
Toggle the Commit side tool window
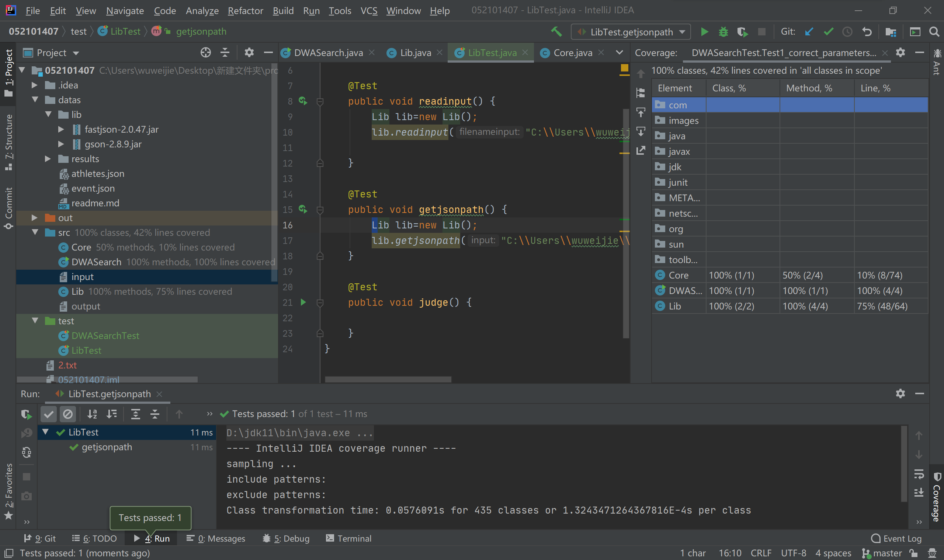(x=9, y=208)
